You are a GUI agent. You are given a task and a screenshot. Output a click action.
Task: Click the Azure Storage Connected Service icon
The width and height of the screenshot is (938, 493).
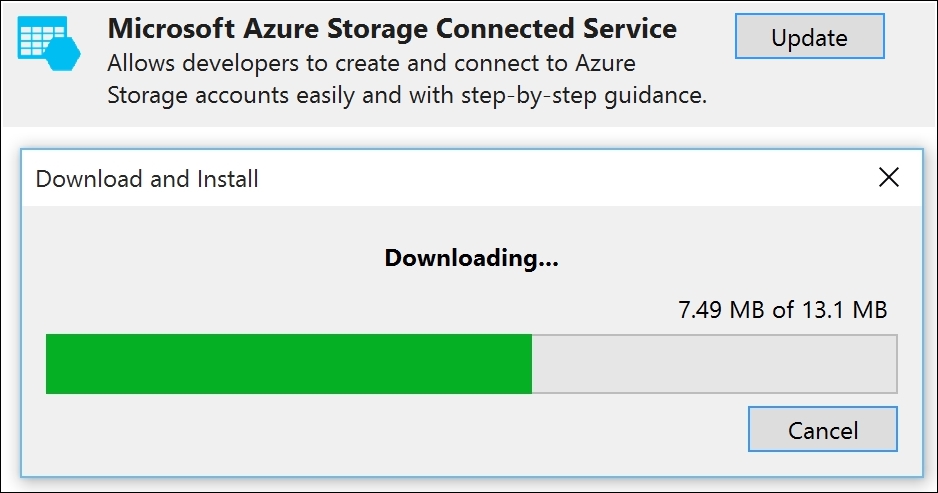49,44
